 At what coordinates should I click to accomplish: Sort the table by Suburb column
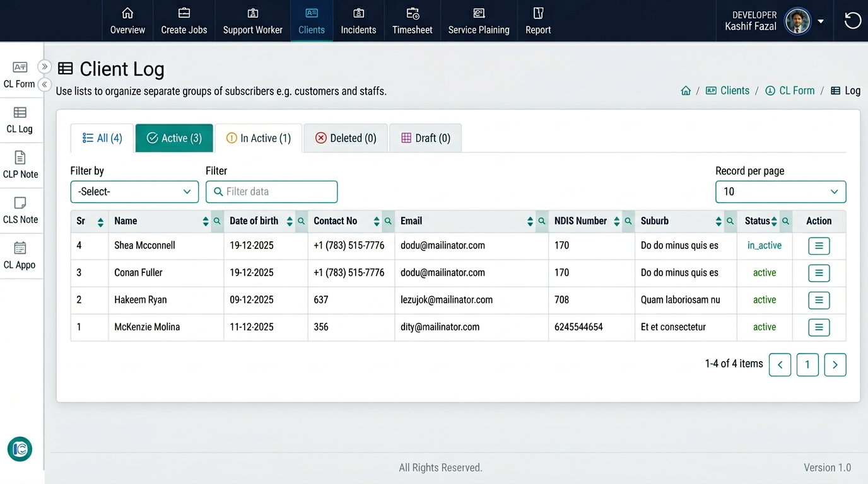pyautogui.click(x=718, y=221)
